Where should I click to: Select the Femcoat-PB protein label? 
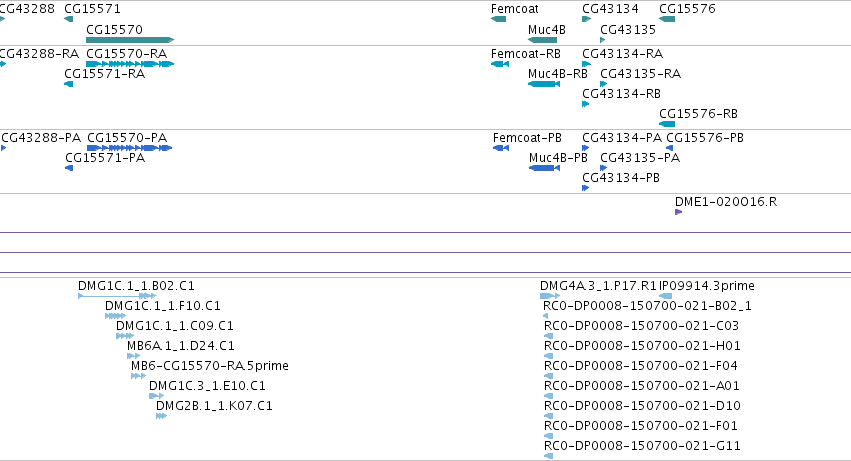coord(528,138)
